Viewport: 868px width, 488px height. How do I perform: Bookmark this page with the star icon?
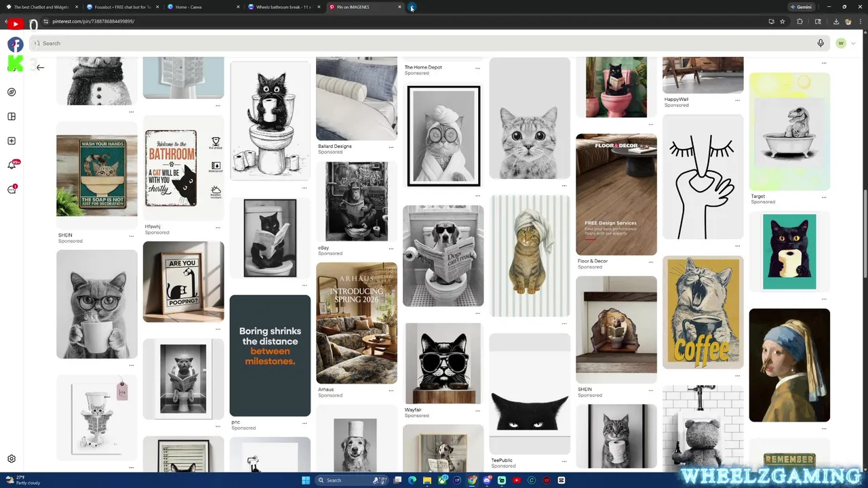[x=783, y=22]
